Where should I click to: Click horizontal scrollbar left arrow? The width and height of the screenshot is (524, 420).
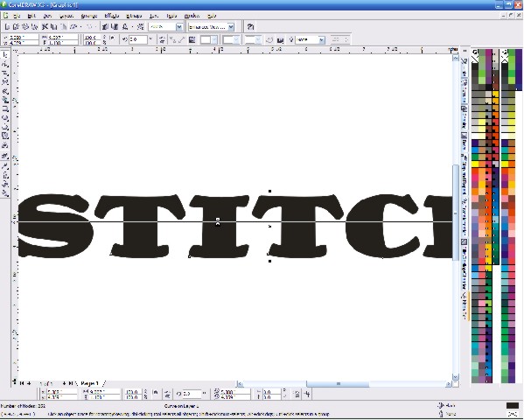(x=240, y=383)
